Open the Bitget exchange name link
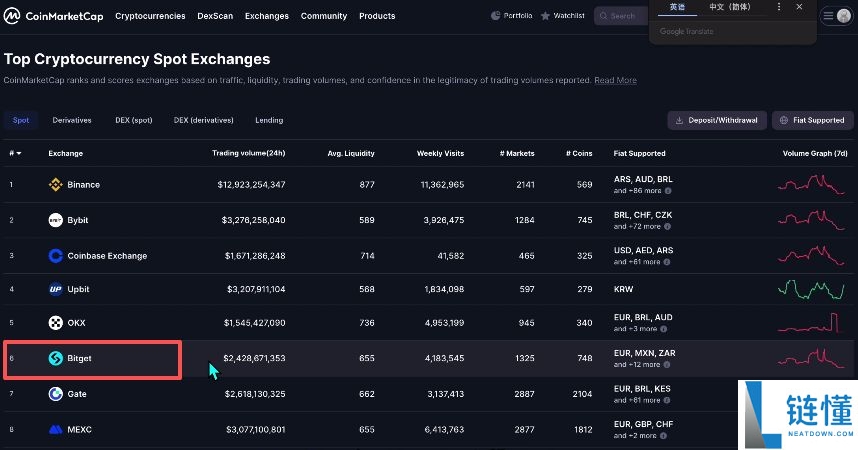Screen dimensions: 858x450 coord(79,358)
